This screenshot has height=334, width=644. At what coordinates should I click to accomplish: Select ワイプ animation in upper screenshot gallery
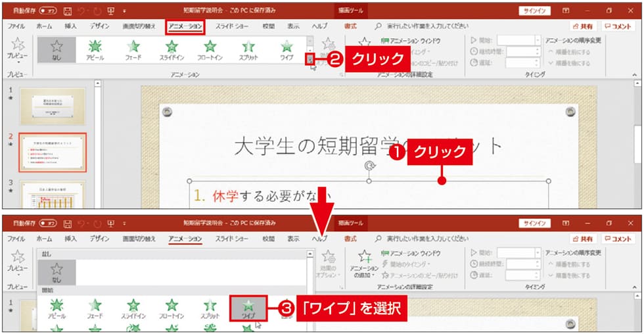pyautogui.click(x=287, y=50)
